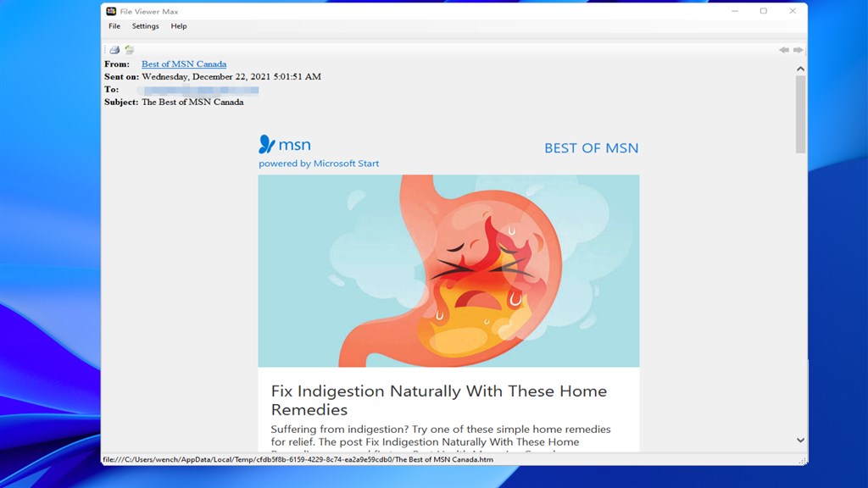Click the powered by Microsoft Start link

click(319, 164)
